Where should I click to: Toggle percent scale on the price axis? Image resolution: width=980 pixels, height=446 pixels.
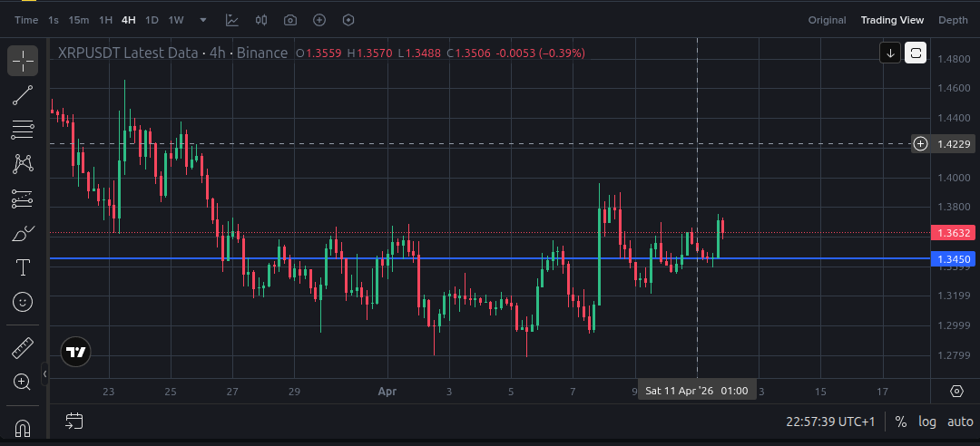click(900, 422)
